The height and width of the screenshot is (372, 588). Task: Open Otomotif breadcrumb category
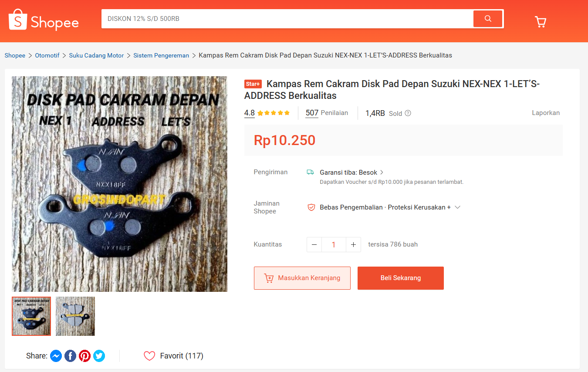47,55
